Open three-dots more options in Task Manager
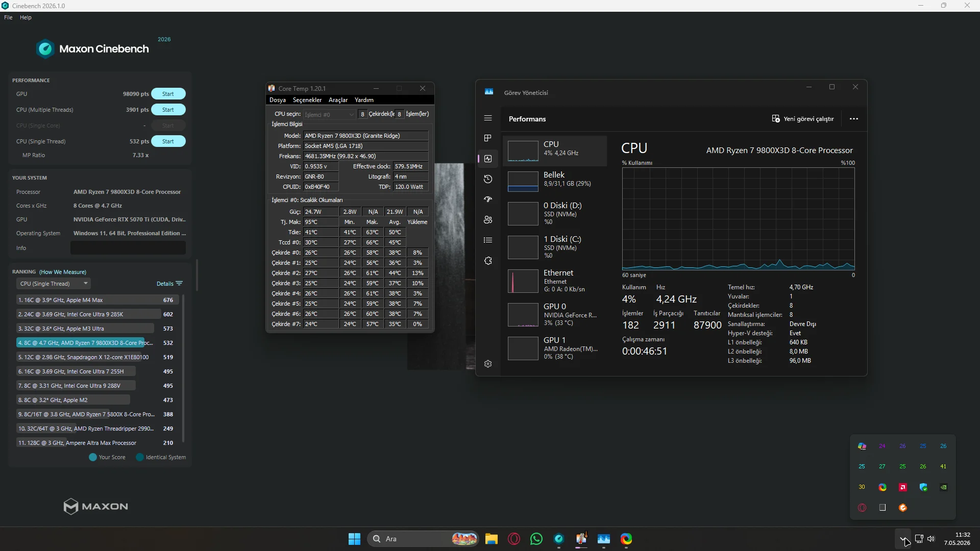The height and width of the screenshot is (551, 980). [853, 119]
